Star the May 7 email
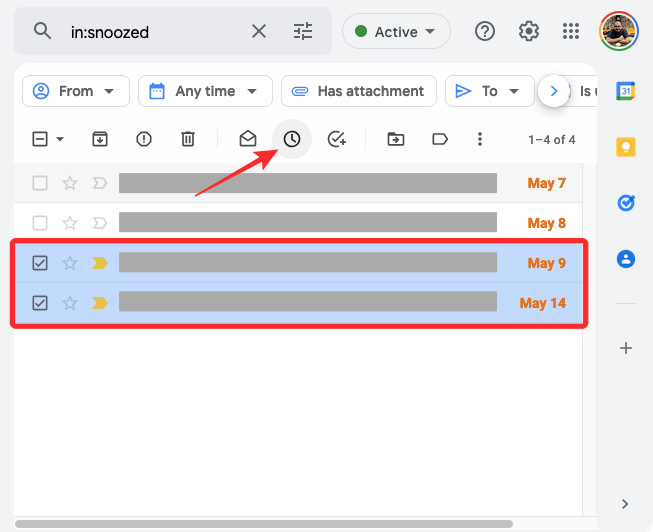Image resolution: width=653 pixels, height=532 pixels. pos(70,183)
